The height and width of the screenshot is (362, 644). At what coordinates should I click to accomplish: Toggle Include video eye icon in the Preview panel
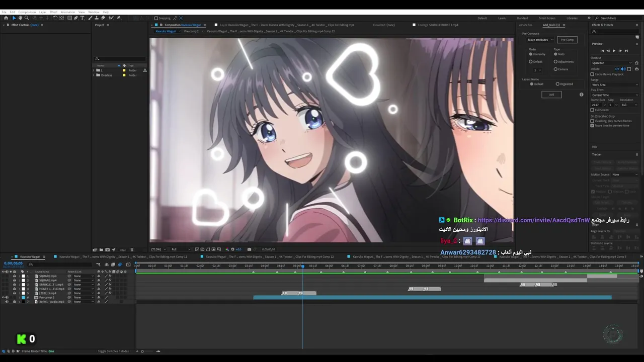[617, 69]
